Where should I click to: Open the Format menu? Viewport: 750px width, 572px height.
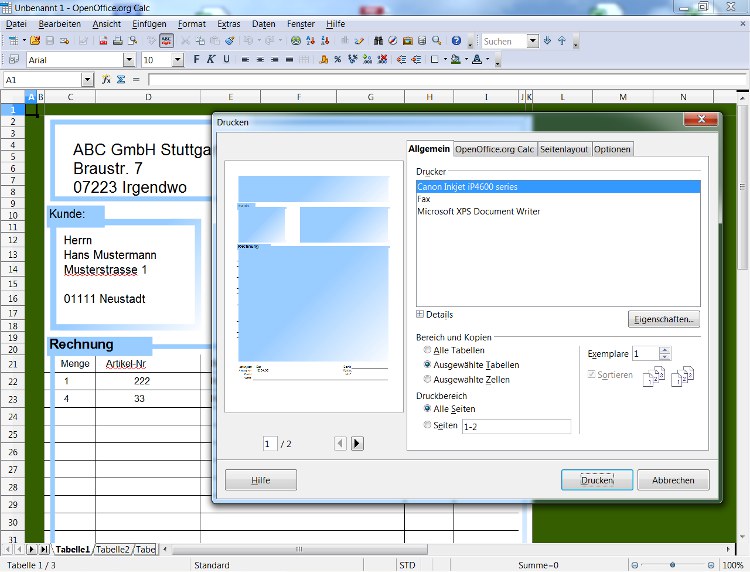pyautogui.click(x=191, y=23)
